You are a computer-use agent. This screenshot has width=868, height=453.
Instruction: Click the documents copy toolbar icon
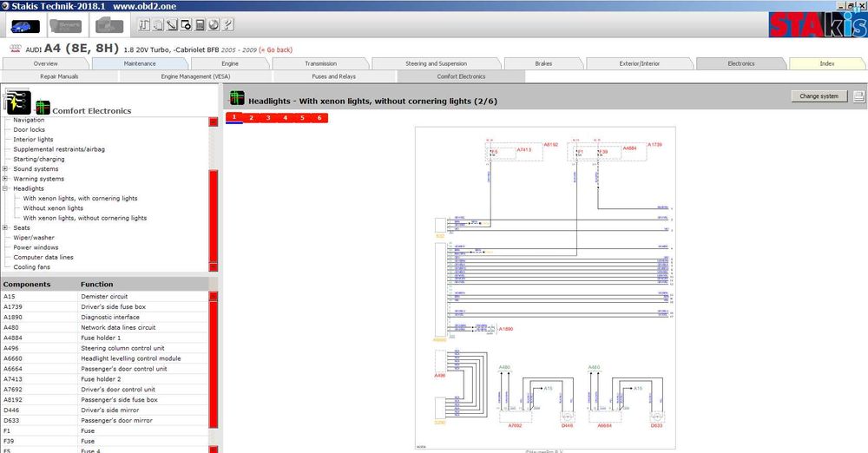click(158, 24)
